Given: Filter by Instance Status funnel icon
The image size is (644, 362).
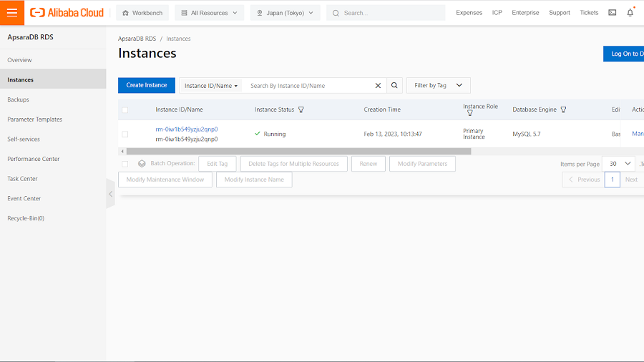Looking at the screenshot, I should click(301, 110).
